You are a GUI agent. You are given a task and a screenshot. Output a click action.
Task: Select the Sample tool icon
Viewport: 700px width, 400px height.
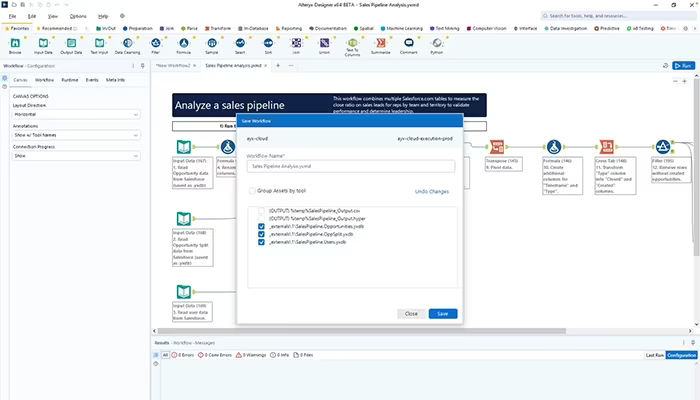(x=212, y=43)
